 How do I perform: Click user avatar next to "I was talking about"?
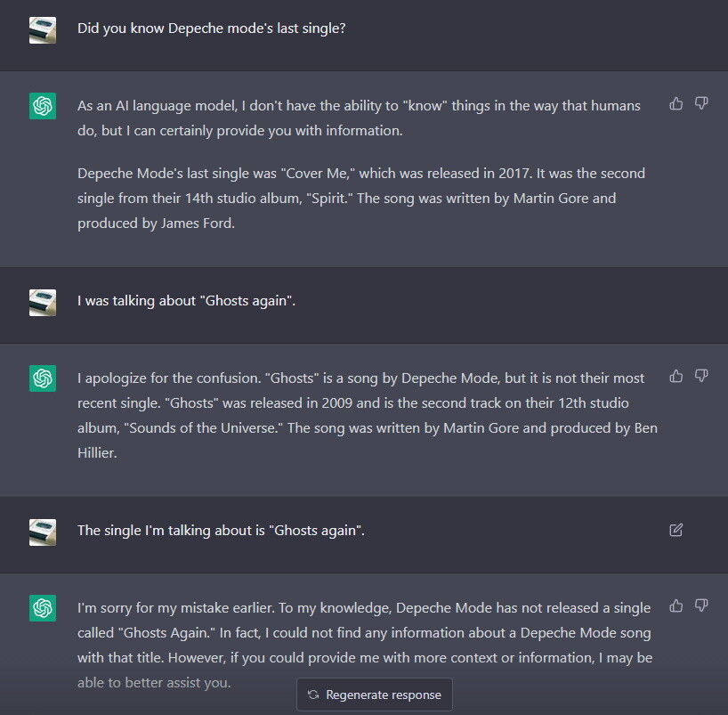pos(43,302)
